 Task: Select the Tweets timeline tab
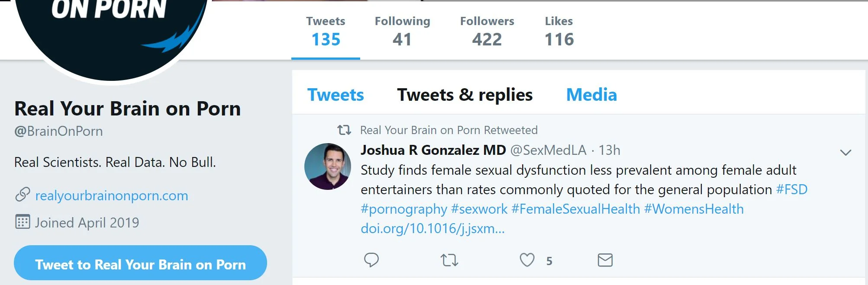(336, 95)
